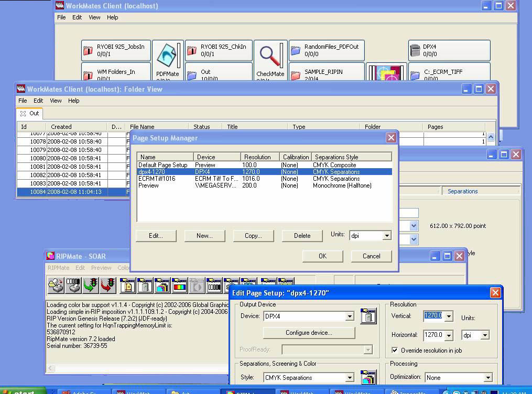
Task: Open the Edit menu in WorkMates Client main window
Action: (77, 17)
